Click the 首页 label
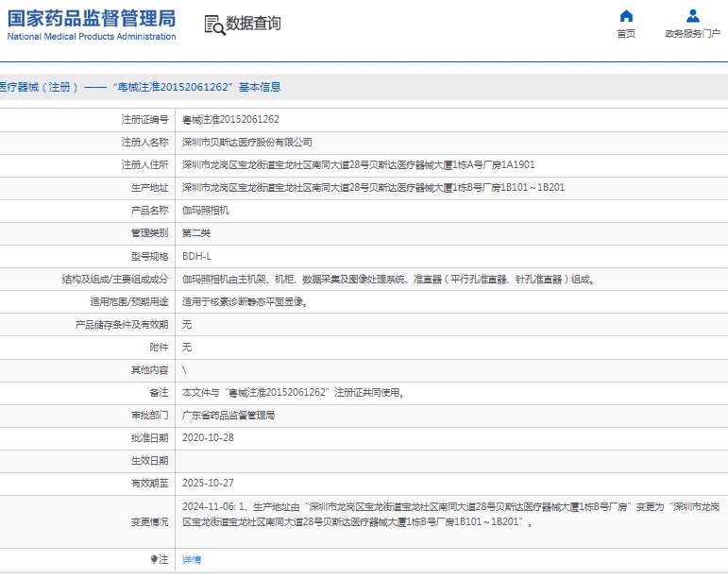The image size is (728, 579). (626, 33)
